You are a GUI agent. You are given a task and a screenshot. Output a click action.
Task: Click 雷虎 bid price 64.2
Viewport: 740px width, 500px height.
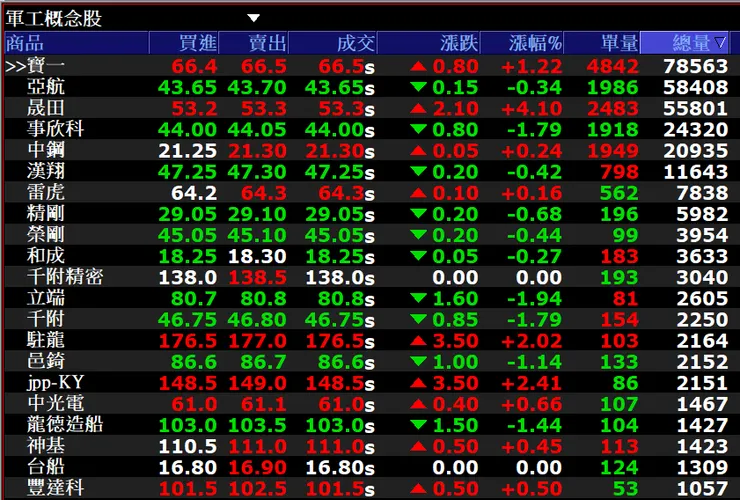point(194,193)
